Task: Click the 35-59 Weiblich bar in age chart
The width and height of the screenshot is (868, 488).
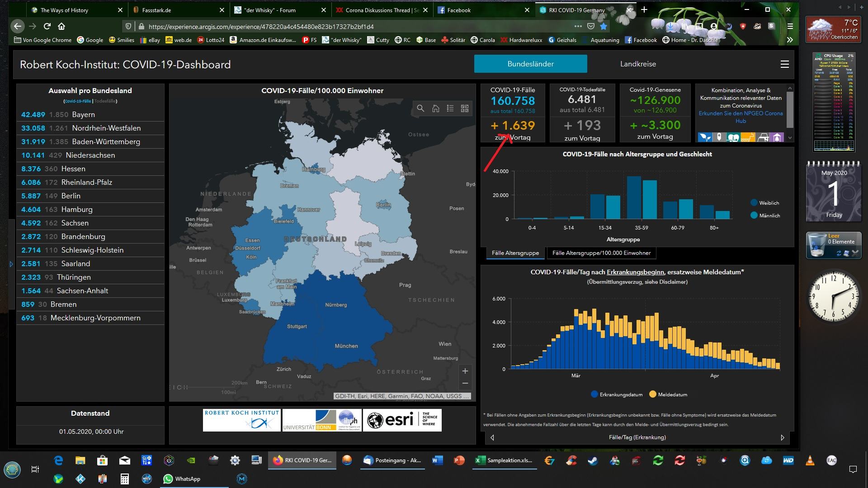Action: coord(634,197)
